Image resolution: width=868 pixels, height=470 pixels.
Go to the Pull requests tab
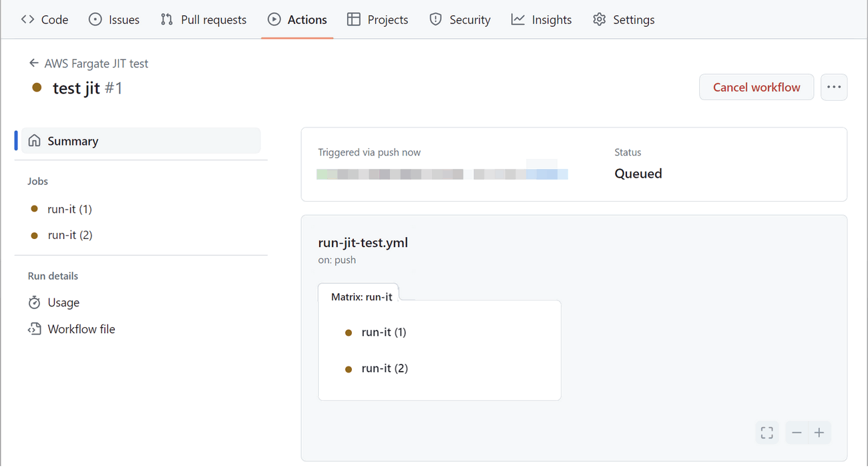(204, 19)
